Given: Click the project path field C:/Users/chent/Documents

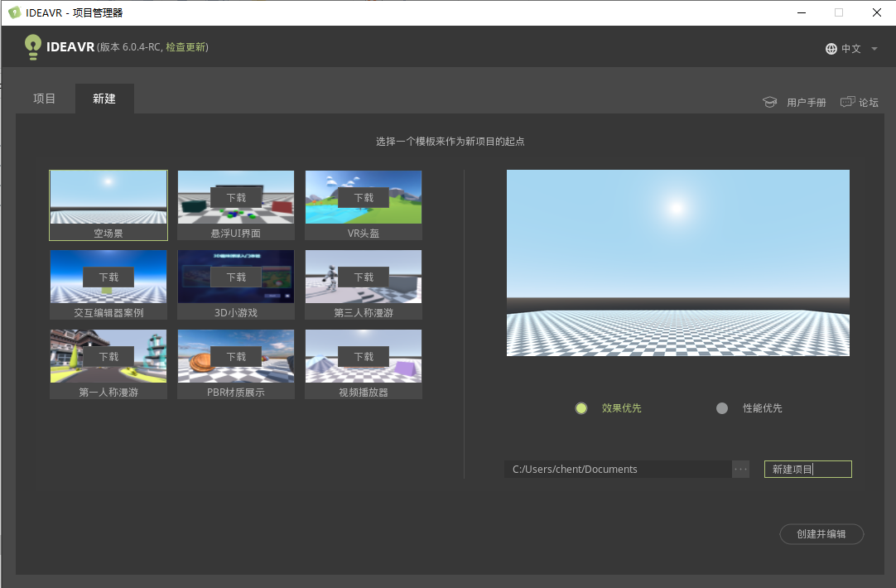Looking at the screenshot, I should pos(618,469).
